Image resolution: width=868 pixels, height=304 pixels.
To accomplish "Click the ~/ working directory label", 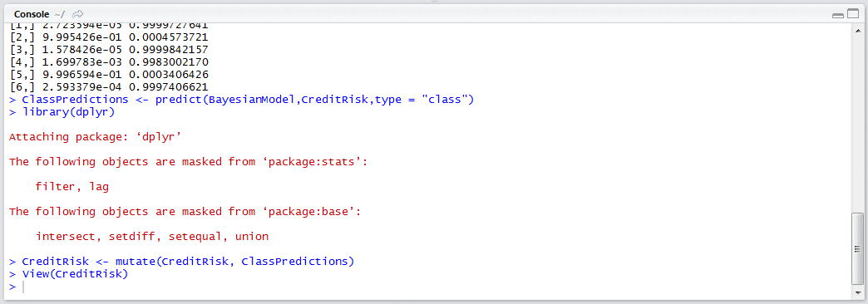I will (x=59, y=13).
